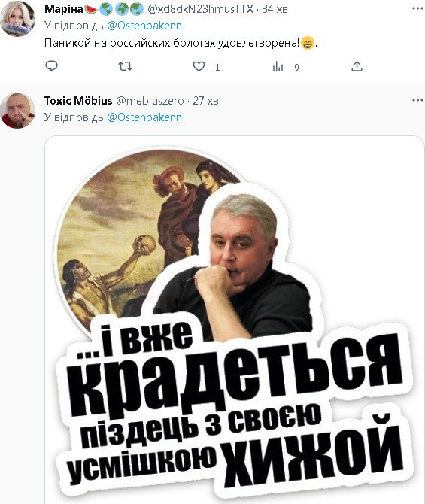Open the @Ostenbakenn link in Toxic Möbius reply
425x504 pixels.
click(144, 117)
